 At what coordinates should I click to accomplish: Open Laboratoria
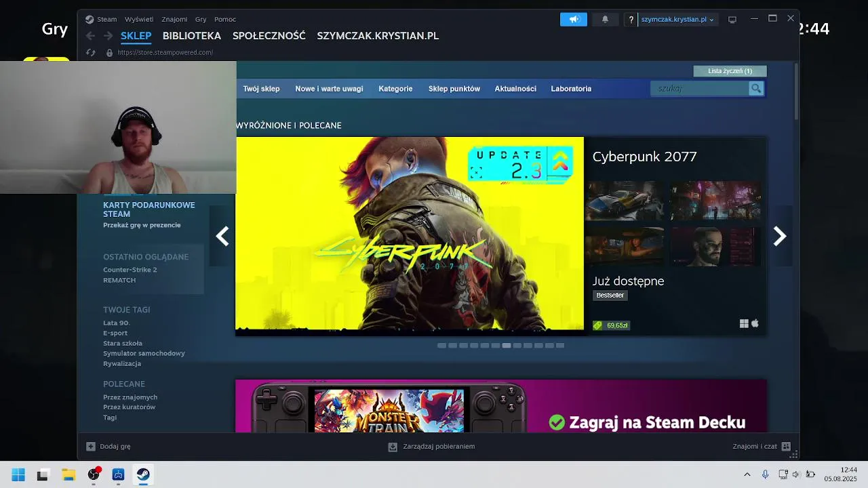571,89
